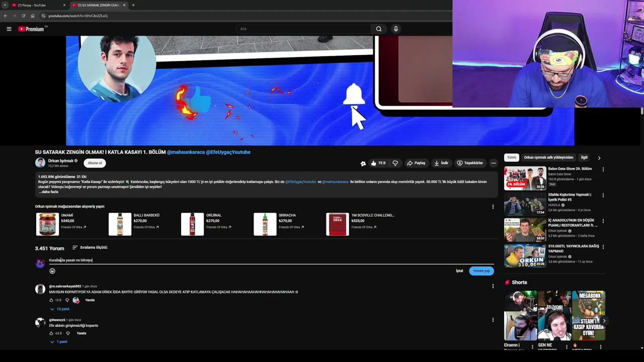Open emoji picker under comment box
This screenshot has width=644, height=362.
point(52,271)
